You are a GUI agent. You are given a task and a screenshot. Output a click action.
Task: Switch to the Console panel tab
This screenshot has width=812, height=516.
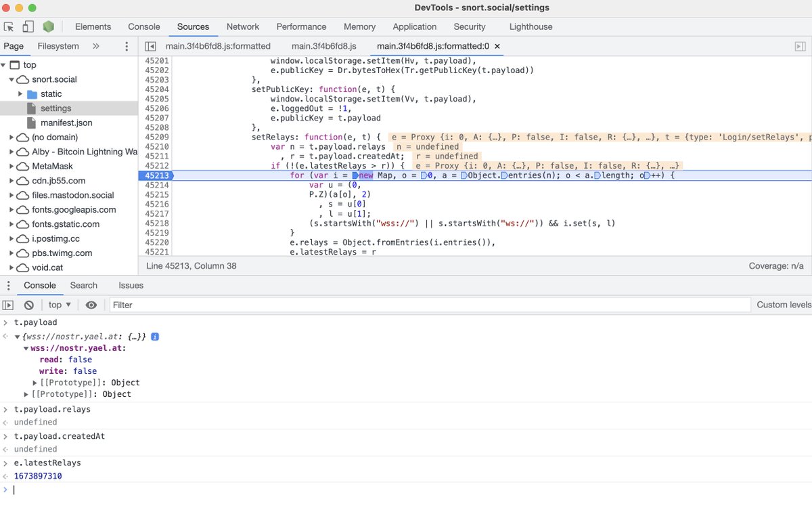point(144,26)
